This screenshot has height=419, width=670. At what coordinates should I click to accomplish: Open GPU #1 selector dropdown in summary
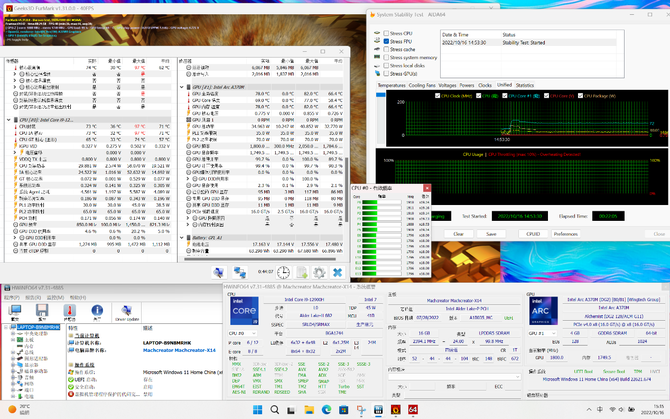point(543,333)
